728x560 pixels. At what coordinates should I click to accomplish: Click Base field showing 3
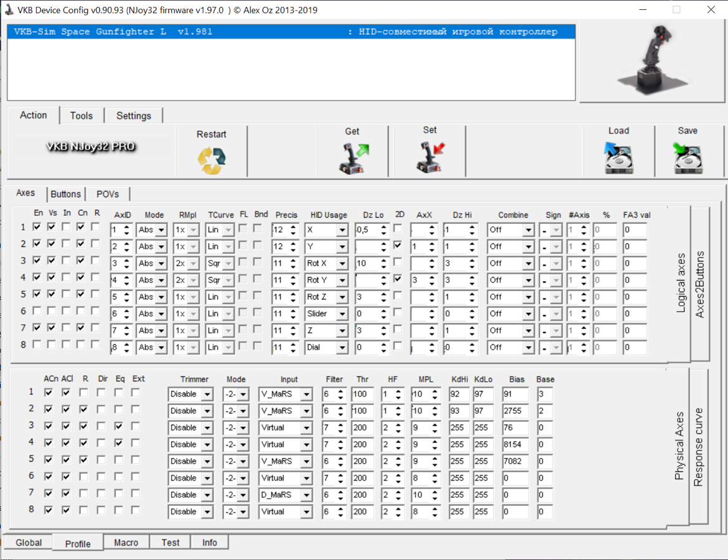545,394
